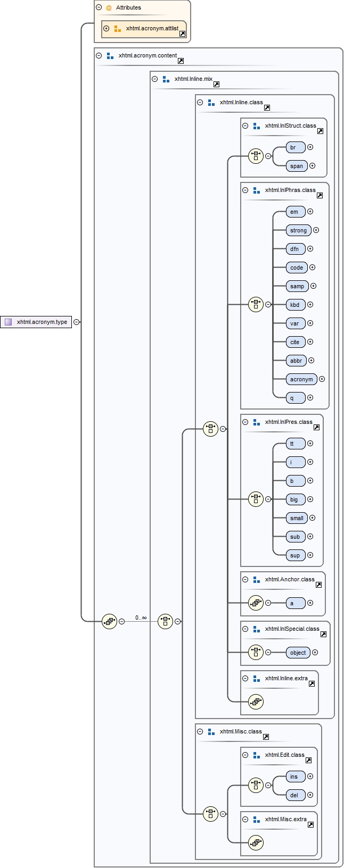Screen dimensions: 344x868
Task: Select the var element node
Action: tap(296, 323)
